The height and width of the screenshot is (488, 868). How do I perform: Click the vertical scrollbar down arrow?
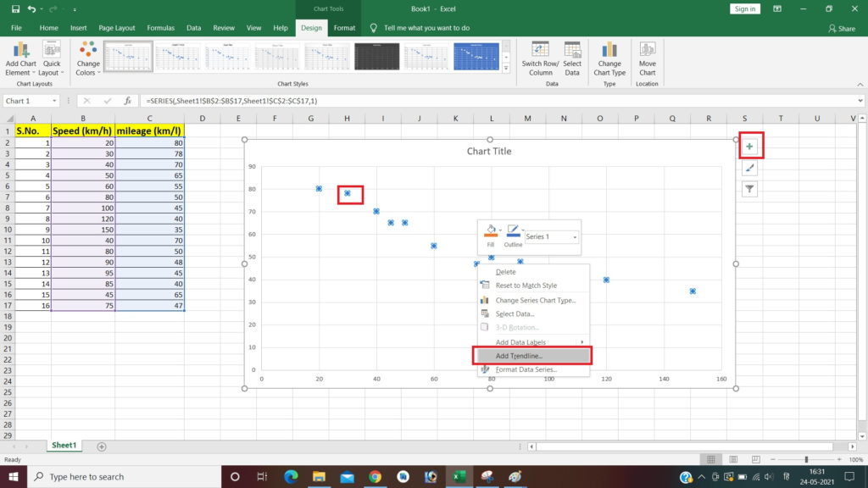coord(862,436)
